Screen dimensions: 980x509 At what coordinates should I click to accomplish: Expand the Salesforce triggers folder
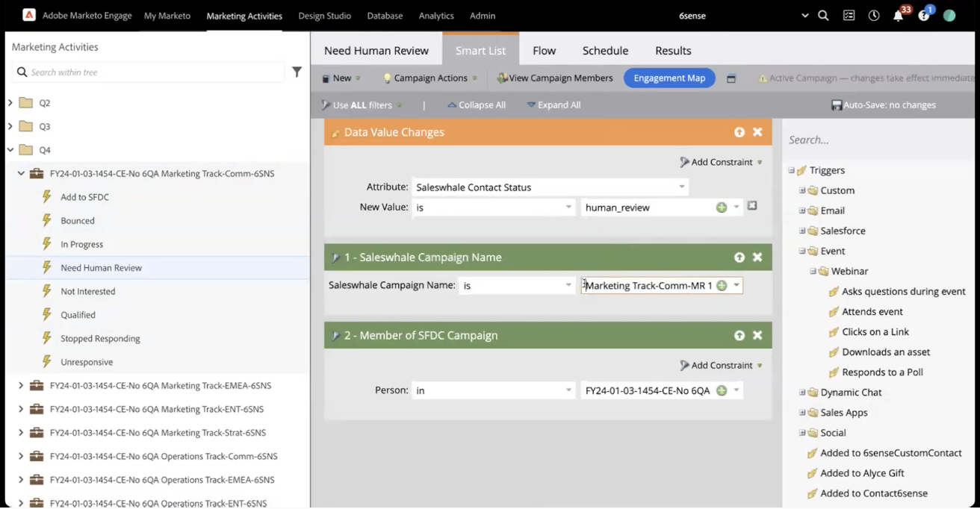coord(802,231)
